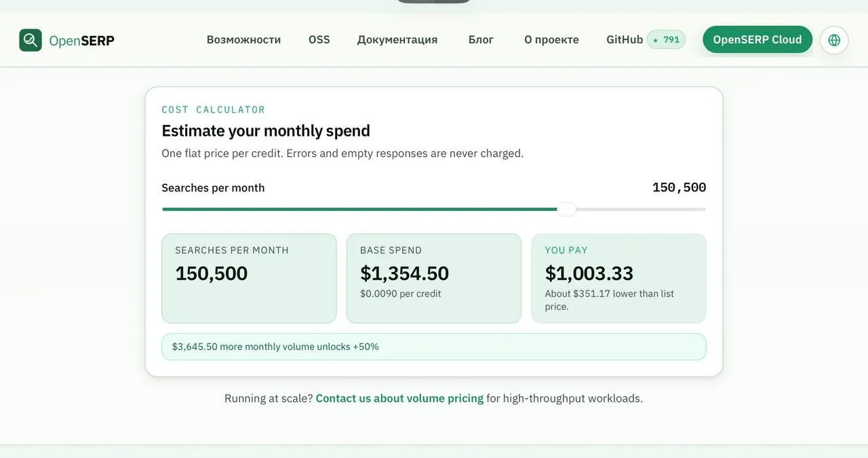
Task: Click the Searches per month label above the slider
Action: pyautogui.click(x=213, y=188)
